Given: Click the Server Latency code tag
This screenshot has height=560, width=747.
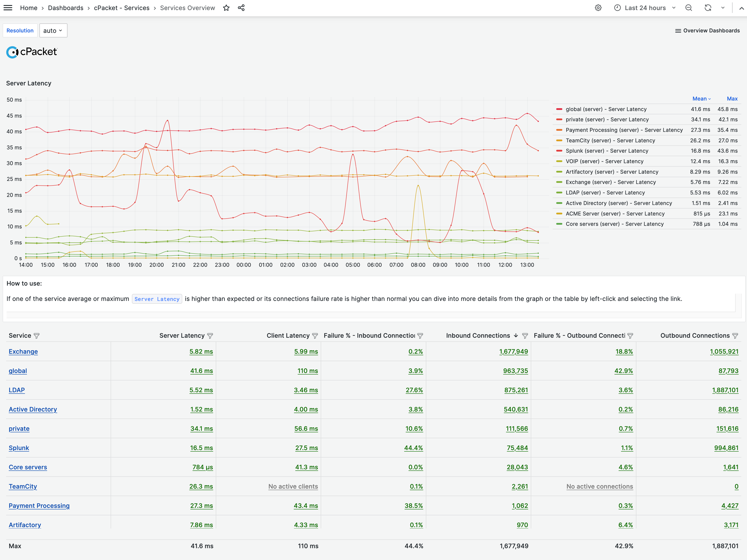Looking at the screenshot, I should click(157, 299).
